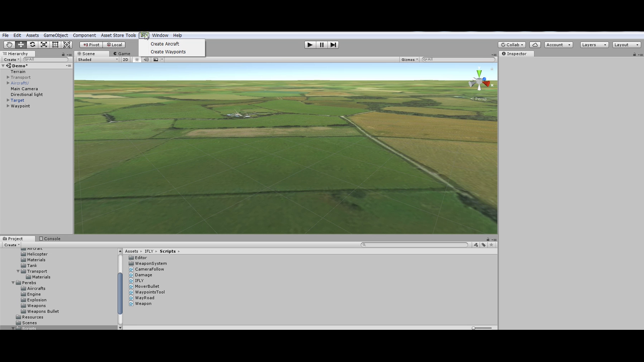Step forward one frame

click(333, 45)
